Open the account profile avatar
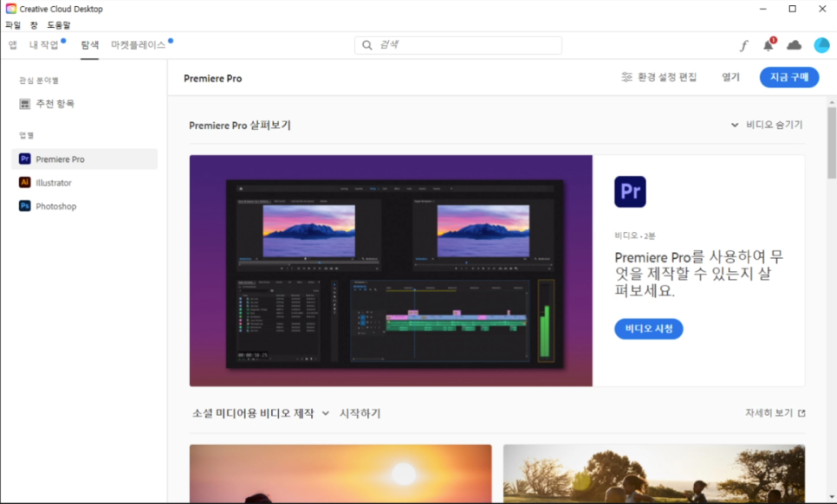This screenshot has height=504, width=837. (821, 45)
